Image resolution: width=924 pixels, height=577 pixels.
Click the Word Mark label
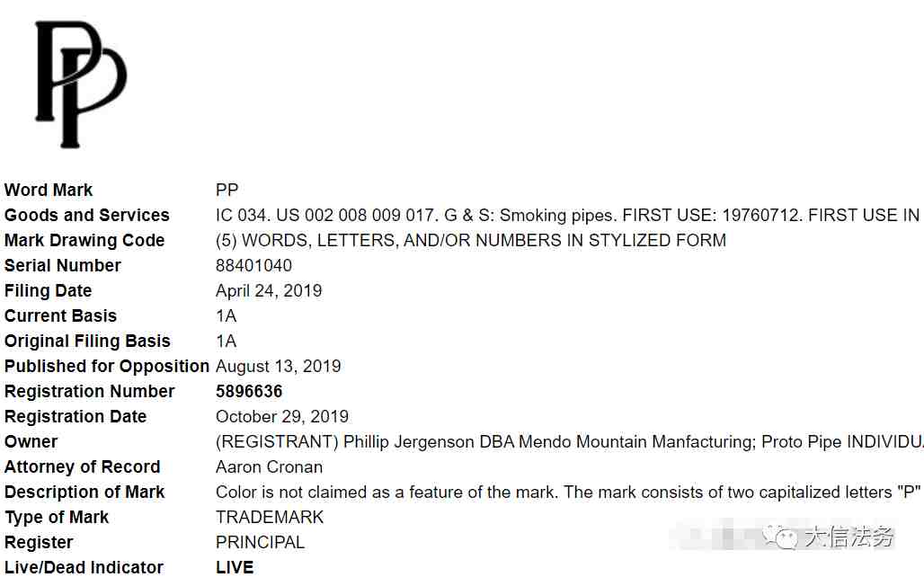(x=49, y=190)
